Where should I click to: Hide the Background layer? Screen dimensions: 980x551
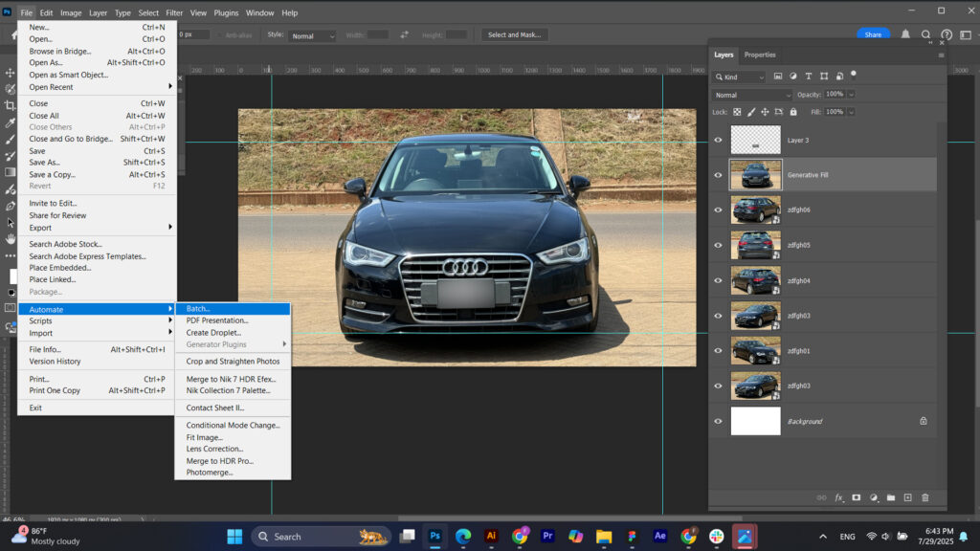(718, 421)
